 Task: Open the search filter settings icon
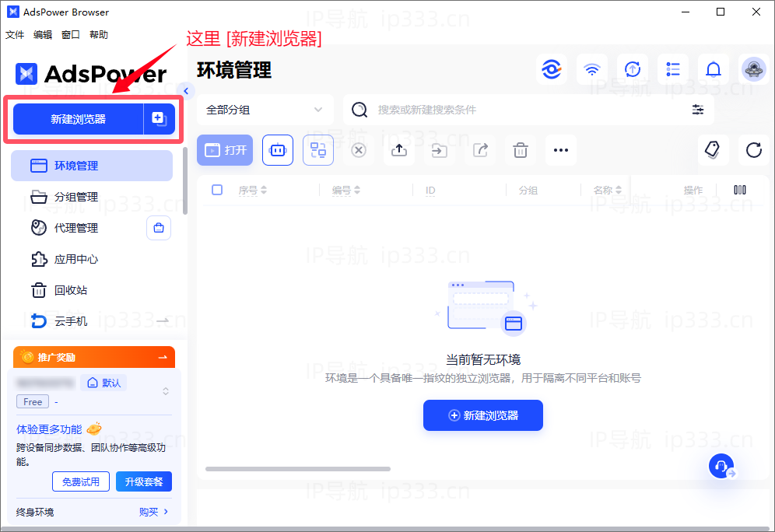pos(698,110)
